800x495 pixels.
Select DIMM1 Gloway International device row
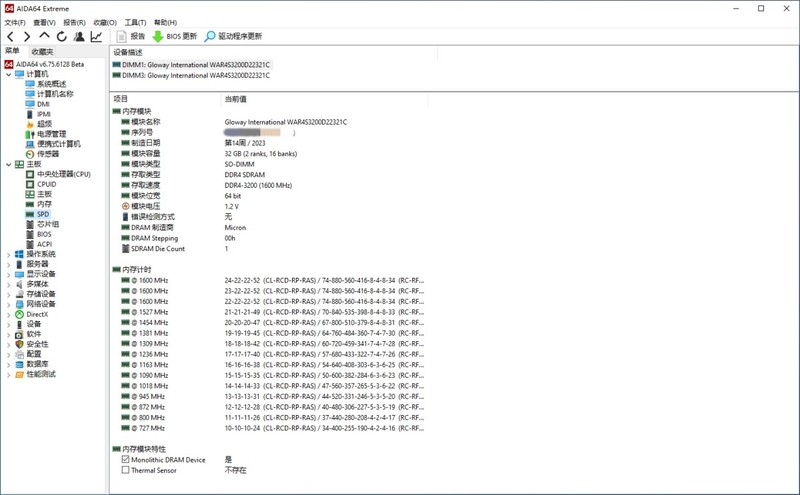(x=191, y=65)
